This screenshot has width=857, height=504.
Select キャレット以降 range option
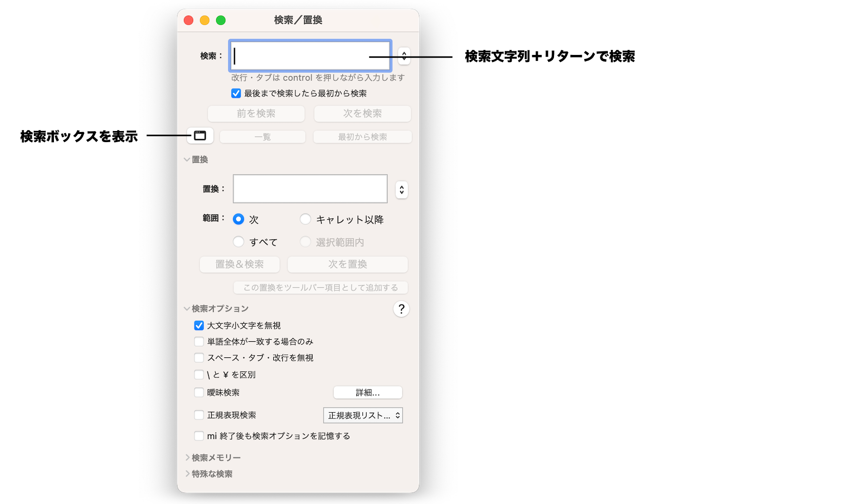click(x=305, y=219)
